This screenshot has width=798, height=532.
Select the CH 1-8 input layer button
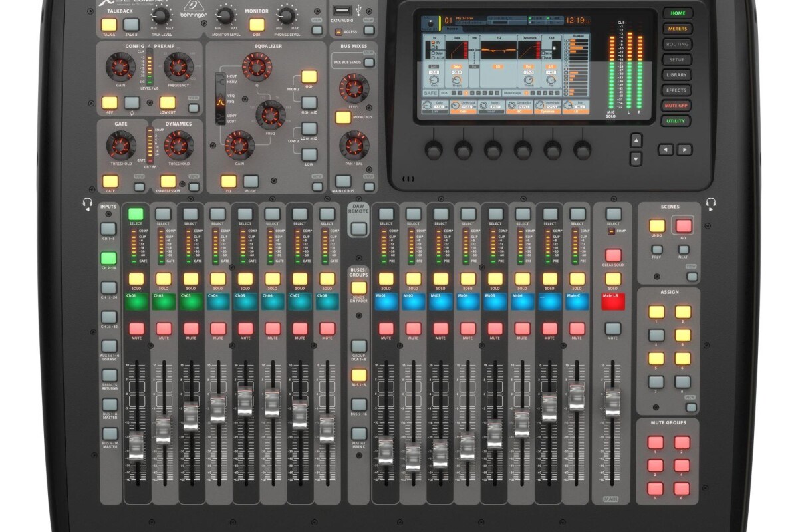pos(109,229)
